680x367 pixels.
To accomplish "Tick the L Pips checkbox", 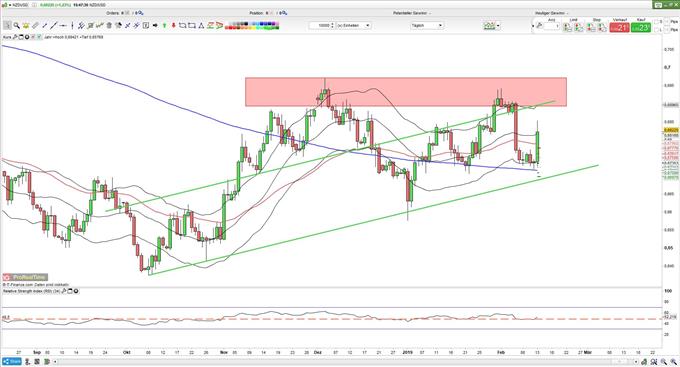I will pyautogui.click(x=656, y=29).
